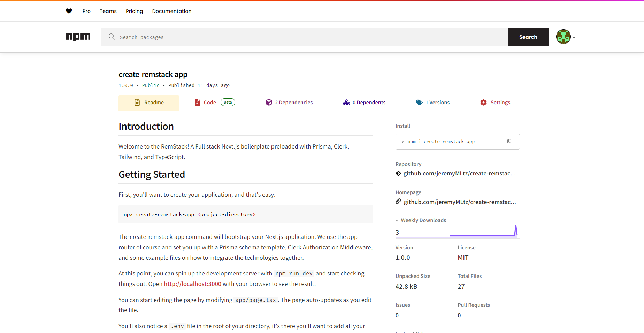Click the Versions tags icon

click(419, 102)
